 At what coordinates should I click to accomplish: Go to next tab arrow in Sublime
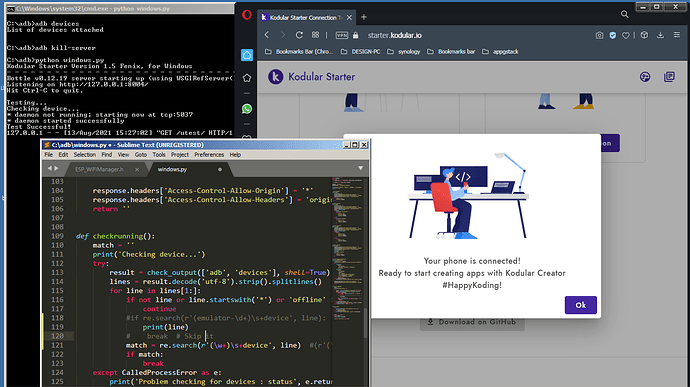pos(56,168)
